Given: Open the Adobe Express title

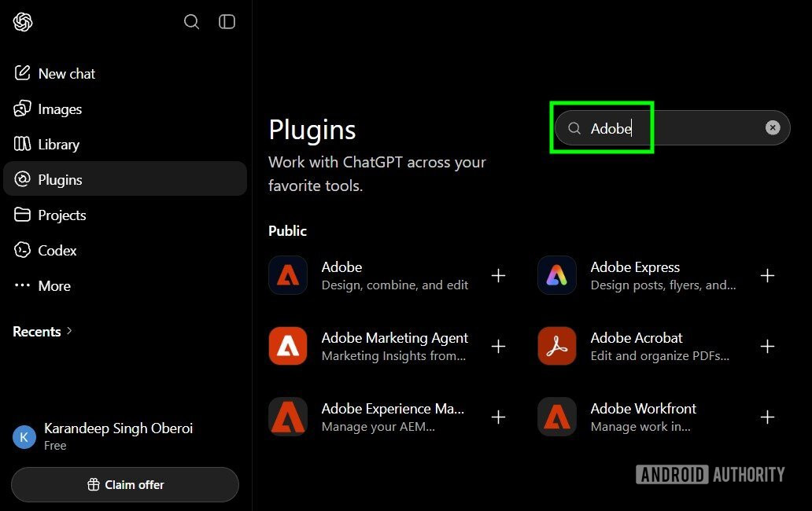Looking at the screenshot, I should 635,267.
